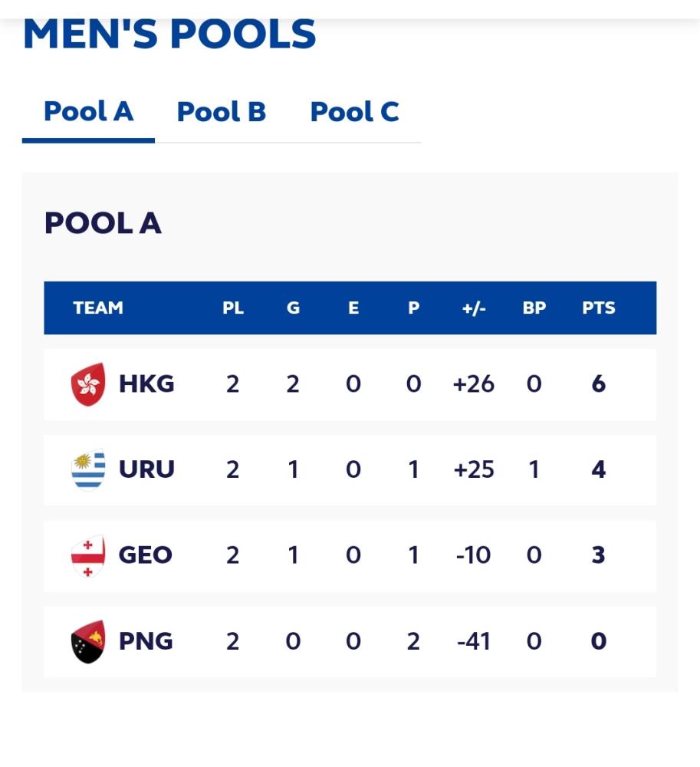
Task: Click the MEN'S POOLS heading
Action: [169, 35]
